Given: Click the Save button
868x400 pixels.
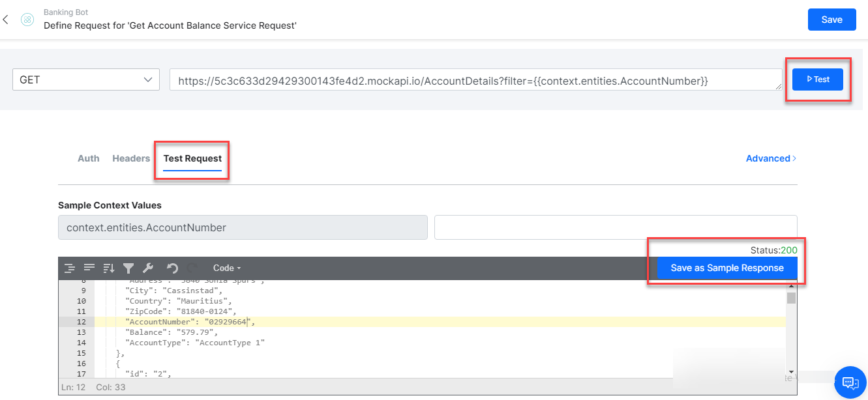Looking at the screenshot, I should point(831,20).
